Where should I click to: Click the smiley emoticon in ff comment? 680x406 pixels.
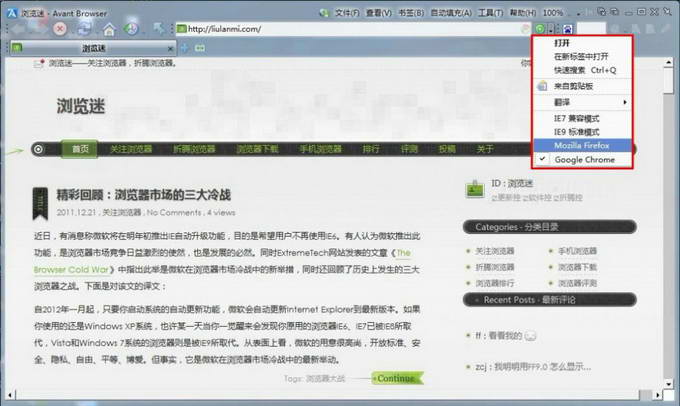pos(530,336)
